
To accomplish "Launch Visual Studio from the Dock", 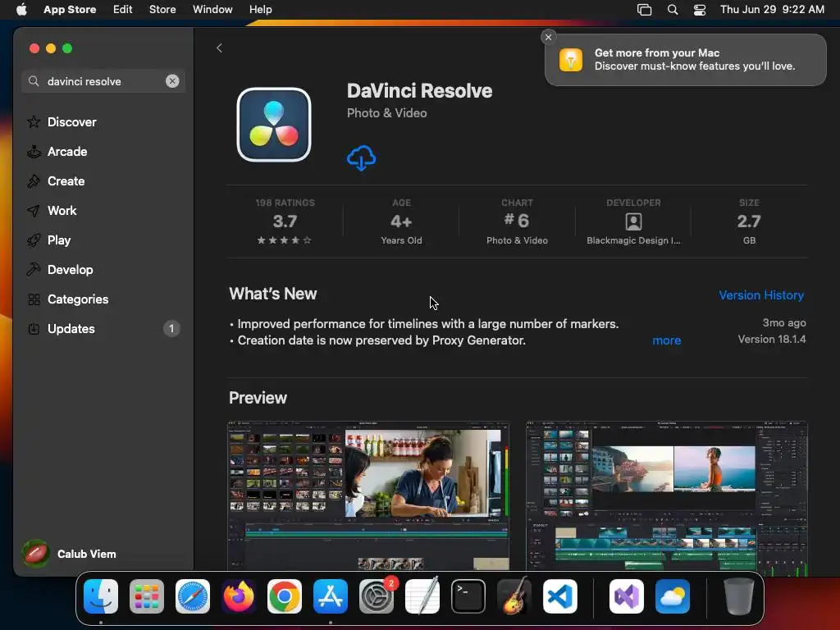I will click(626, 596).
